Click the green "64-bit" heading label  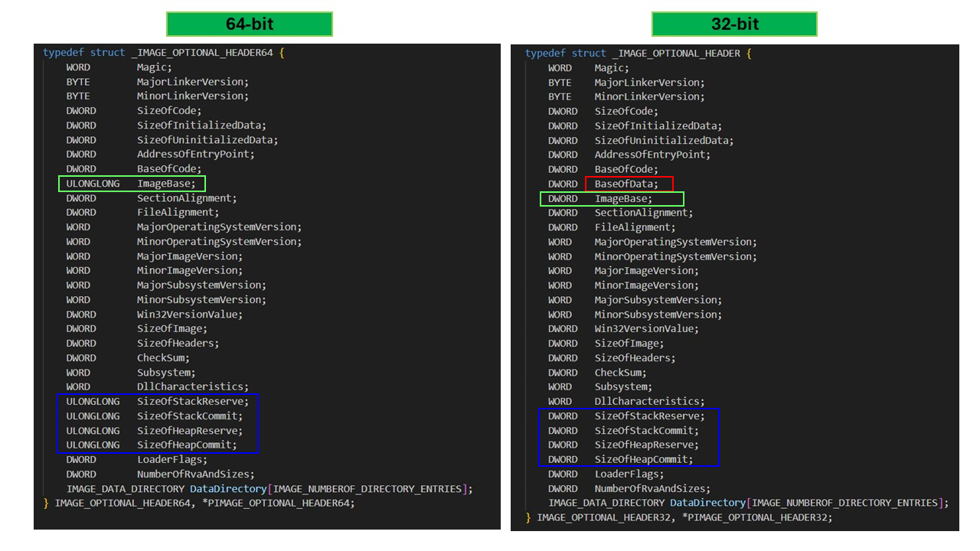[x=250, y=24]
